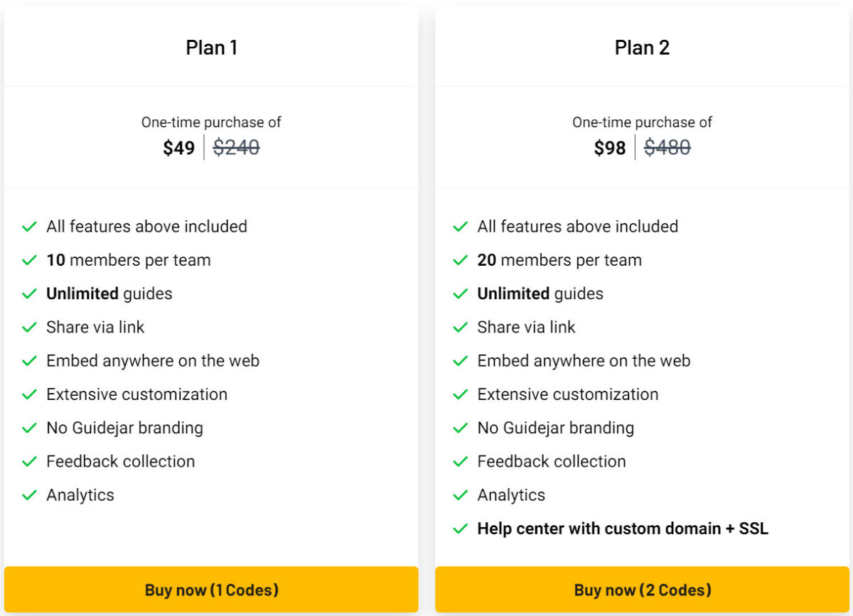Viewport: 853px width, 616px height.
Task: Click the green check beside Share via link in Plan 2
Action: 459,328
